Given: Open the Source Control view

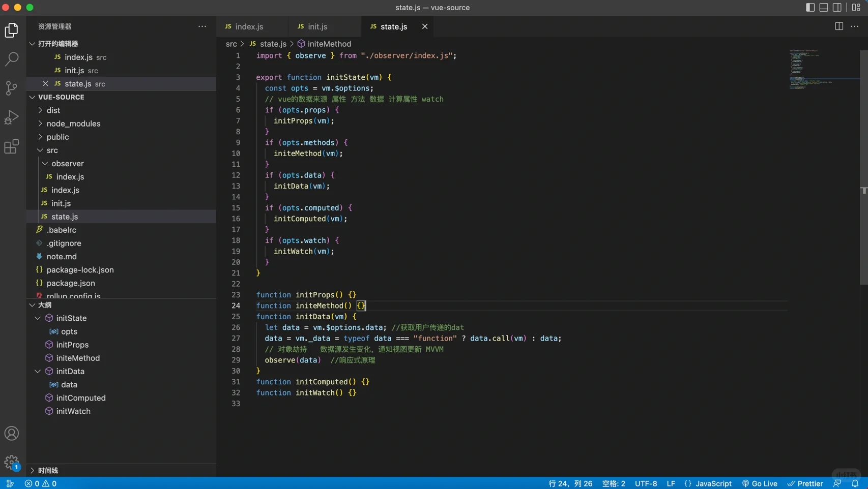Looking at the screenshot, I should point(11,88).
